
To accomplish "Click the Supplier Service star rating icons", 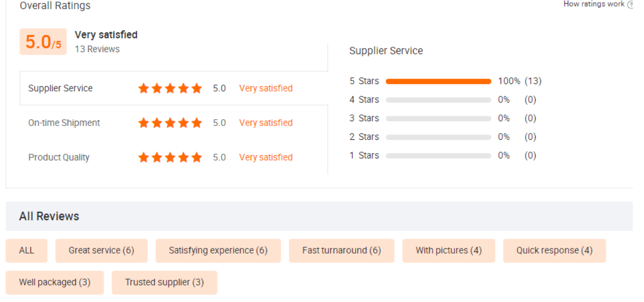I will 170,88.
